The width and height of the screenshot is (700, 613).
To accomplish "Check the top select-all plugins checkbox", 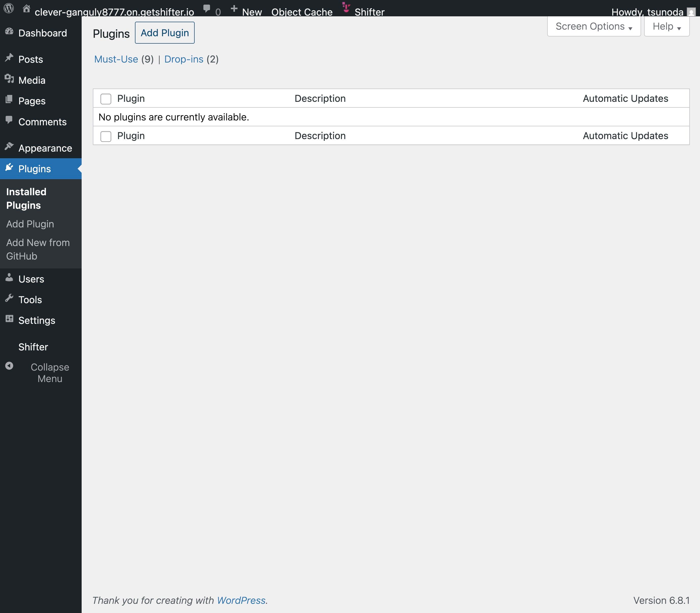I will tap(106, 99).
